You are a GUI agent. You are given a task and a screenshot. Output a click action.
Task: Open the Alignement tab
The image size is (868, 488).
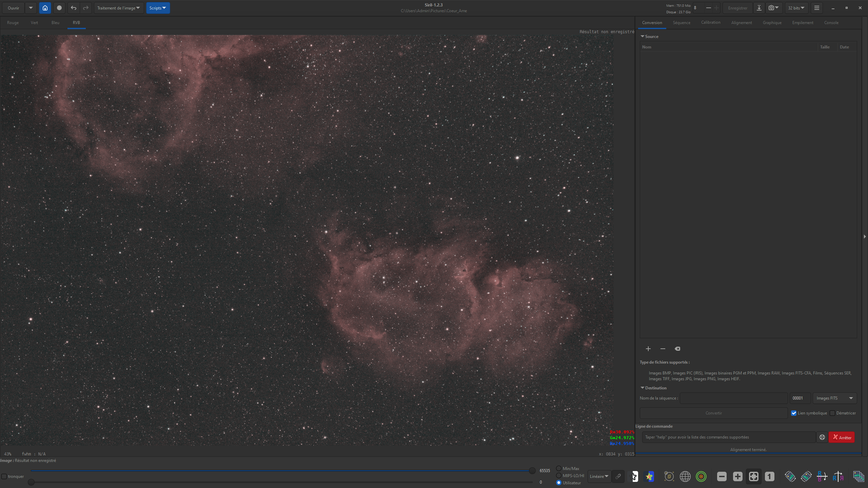tap(742, 23)
